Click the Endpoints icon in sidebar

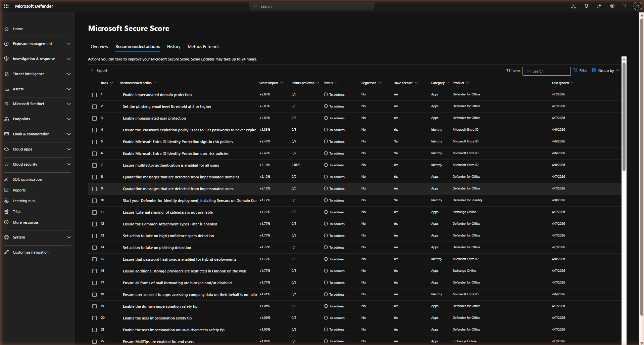6,119
